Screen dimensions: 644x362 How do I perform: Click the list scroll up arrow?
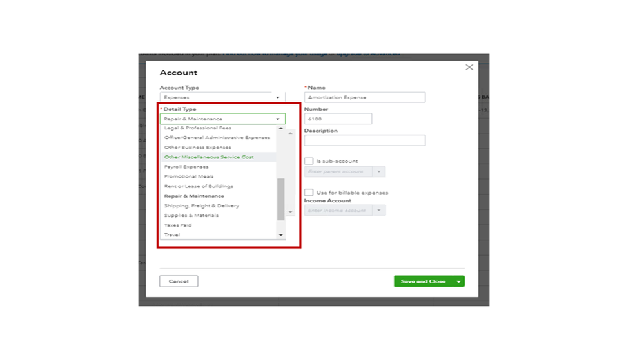click(281, 128)
